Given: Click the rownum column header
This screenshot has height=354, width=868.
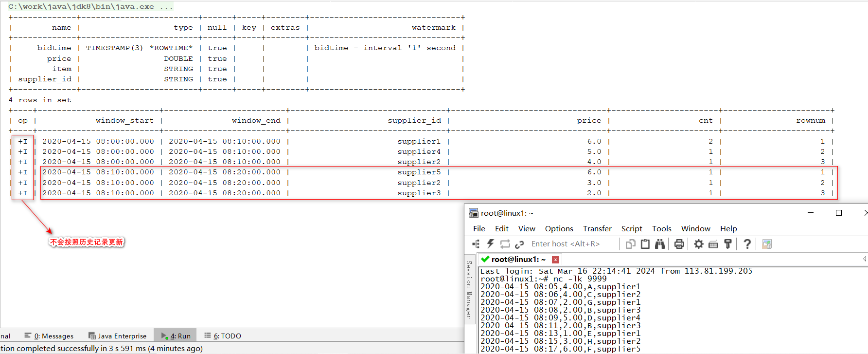Looking at the screenshot, I should tap(811, 121).
